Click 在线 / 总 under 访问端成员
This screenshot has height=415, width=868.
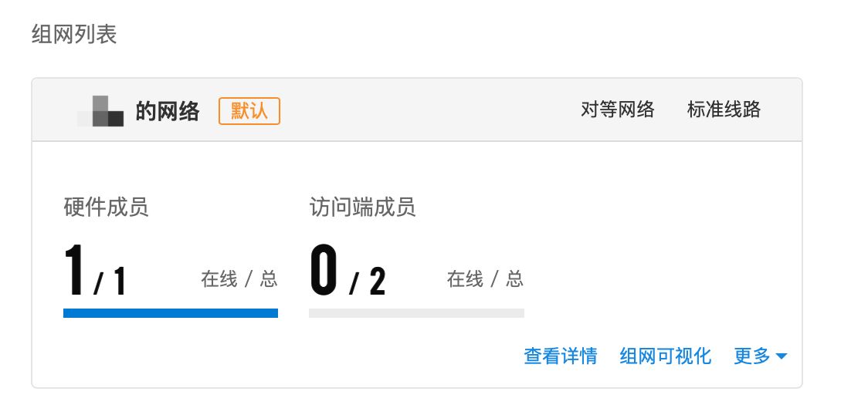[x=485, y=278]
